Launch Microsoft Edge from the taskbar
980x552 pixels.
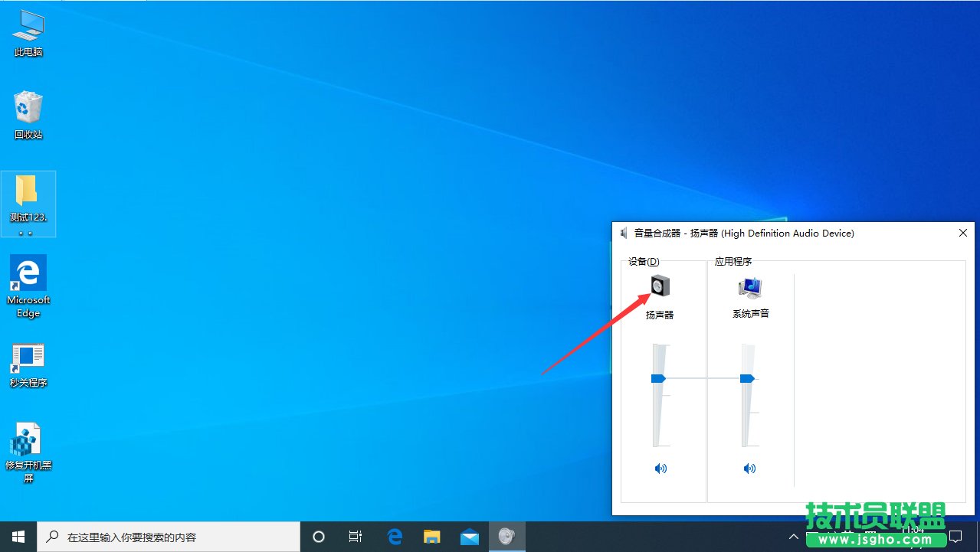[x=394, y=536]
